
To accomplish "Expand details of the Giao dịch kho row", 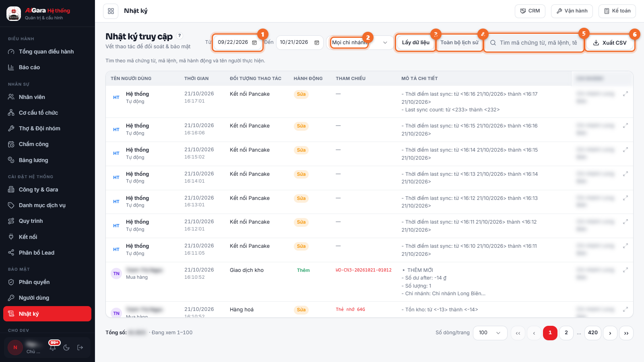I will [x=625, y=270].
